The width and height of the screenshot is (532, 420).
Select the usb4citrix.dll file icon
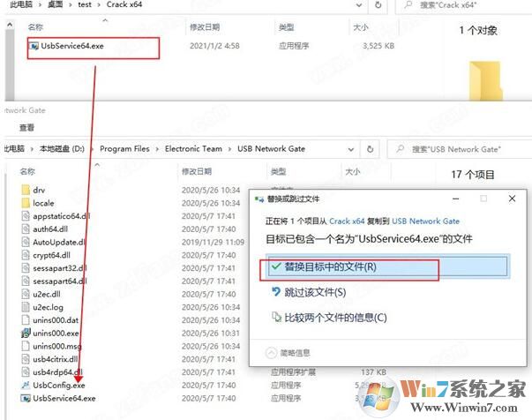pos(26,359)
